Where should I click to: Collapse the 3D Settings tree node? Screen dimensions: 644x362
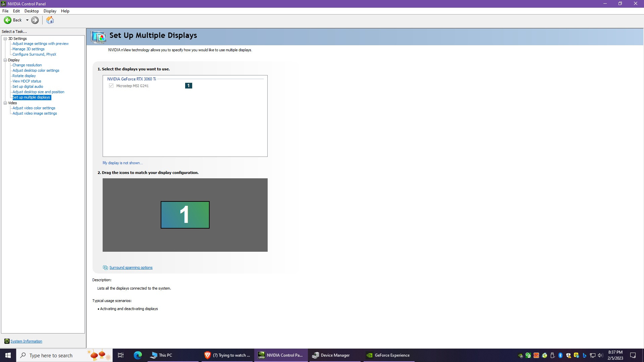tap(5, 39)
